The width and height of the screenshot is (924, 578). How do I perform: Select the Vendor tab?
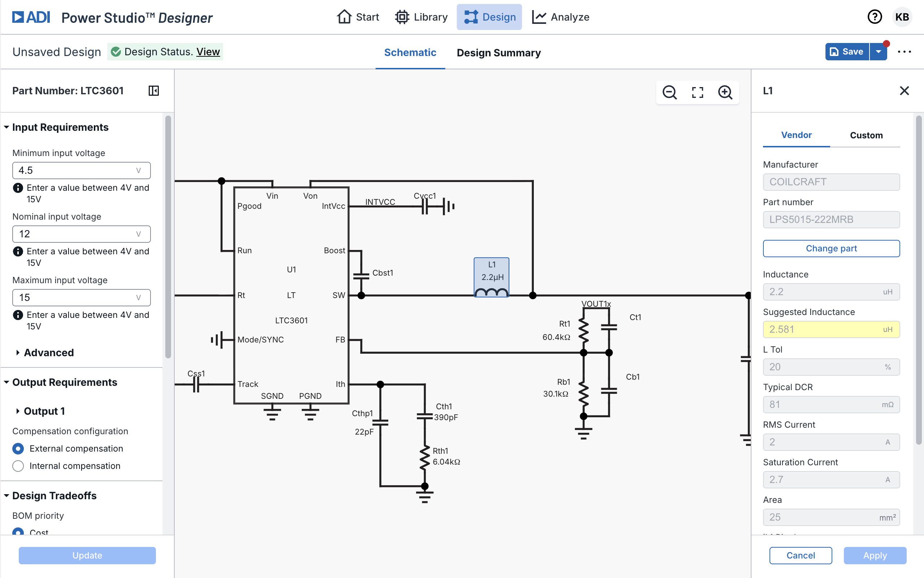click(x=796, y=135)
